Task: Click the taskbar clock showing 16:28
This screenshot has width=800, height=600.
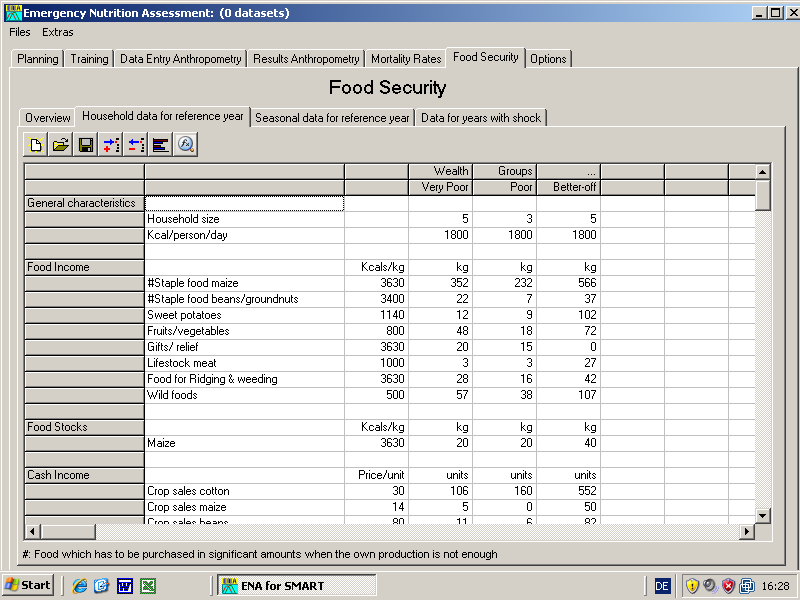Action: pos(776,586)
